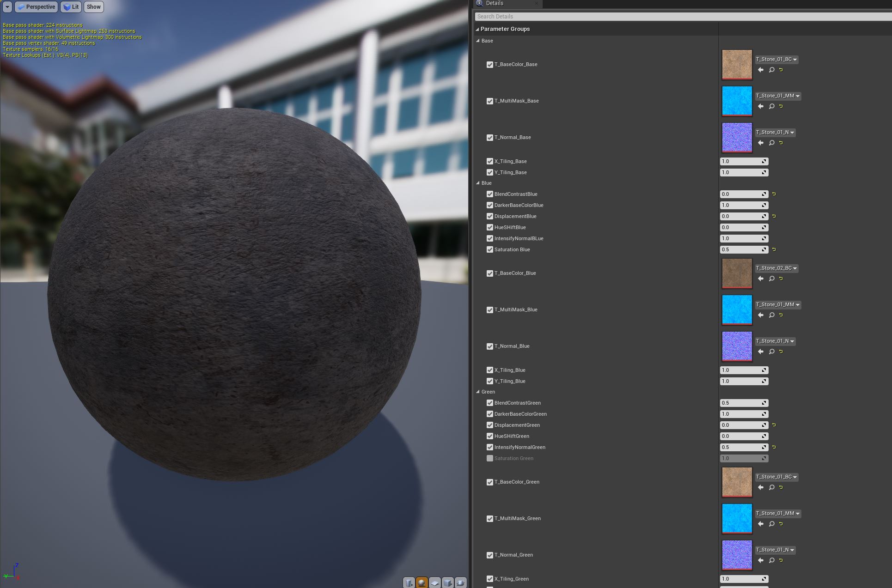Disable the HueSHiftGreen checkbox
This screenshot has width=892, height=588.
(x=490, y=436)
